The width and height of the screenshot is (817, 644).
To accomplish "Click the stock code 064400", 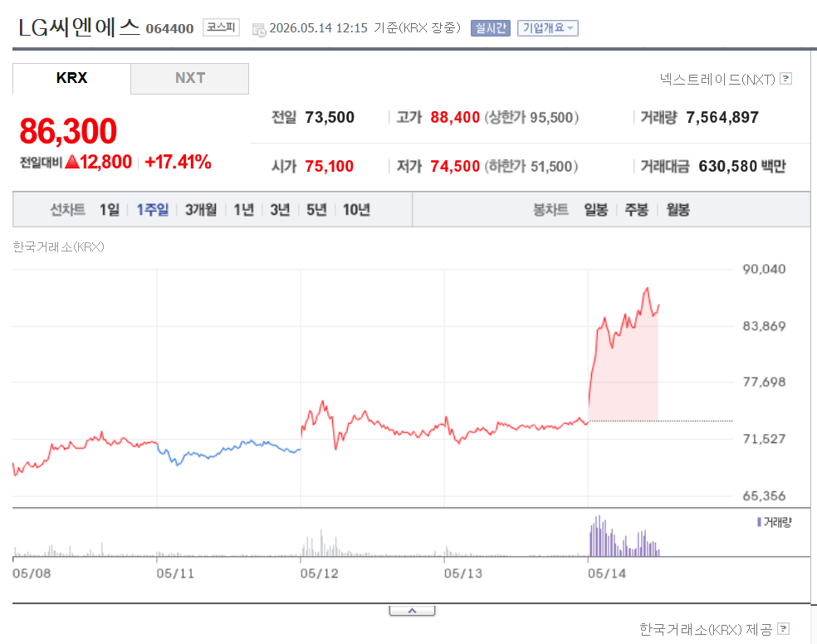I will coord(170,29).
